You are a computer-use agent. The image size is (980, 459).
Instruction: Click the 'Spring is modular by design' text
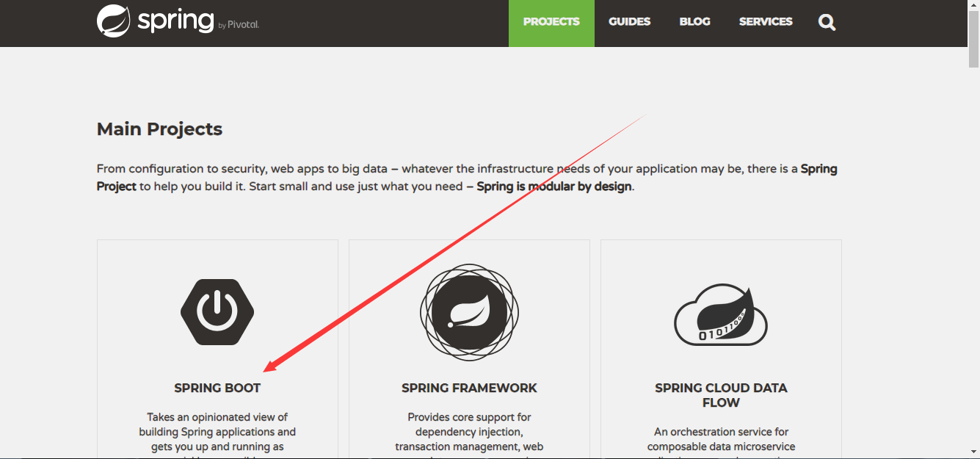pyautogui.click(x=554, y=187)
